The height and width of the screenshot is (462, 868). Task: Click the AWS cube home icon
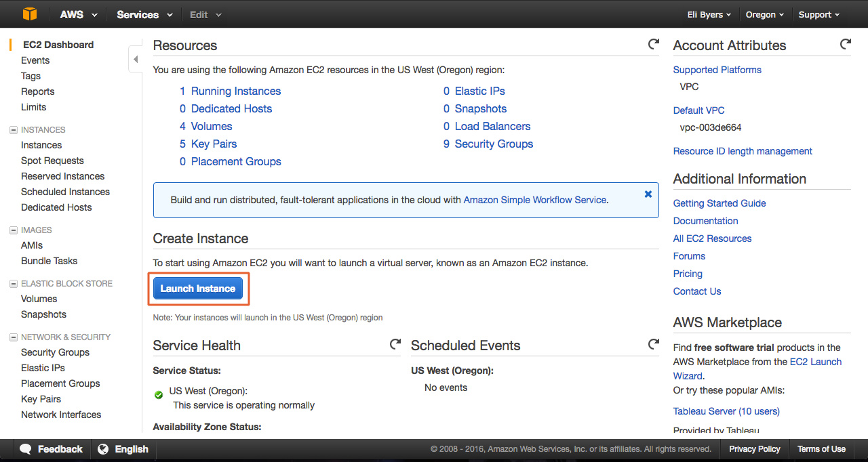[29, 14]
